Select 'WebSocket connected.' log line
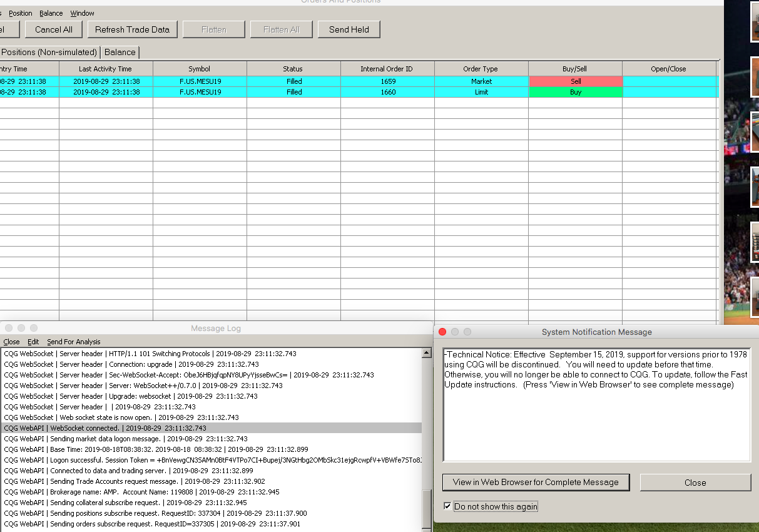The width and height of the screenshot is (759, 532). click(211, 428)
